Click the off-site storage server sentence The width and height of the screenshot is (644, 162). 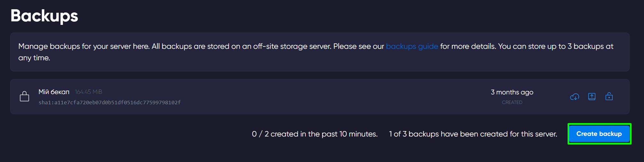pyautogui.click(x=241, y=47)
